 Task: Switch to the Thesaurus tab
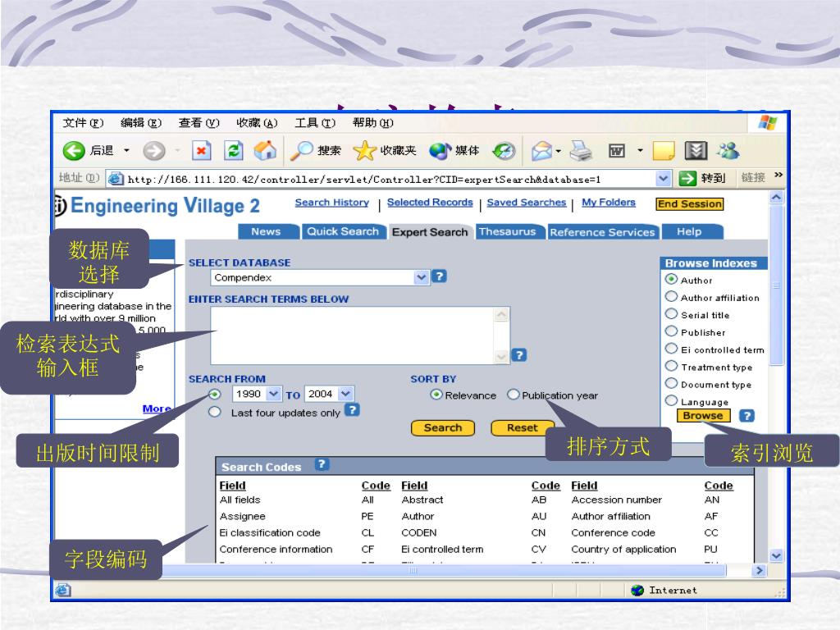point(507,231)
